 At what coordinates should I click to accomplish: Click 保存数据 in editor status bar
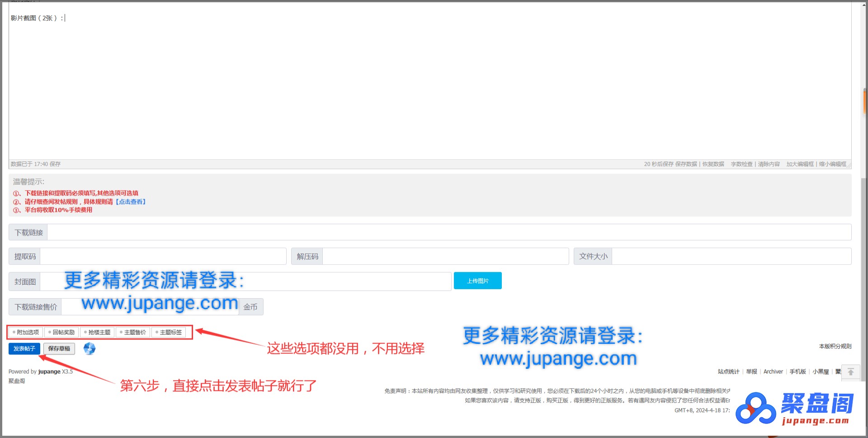tap(686, 164)
